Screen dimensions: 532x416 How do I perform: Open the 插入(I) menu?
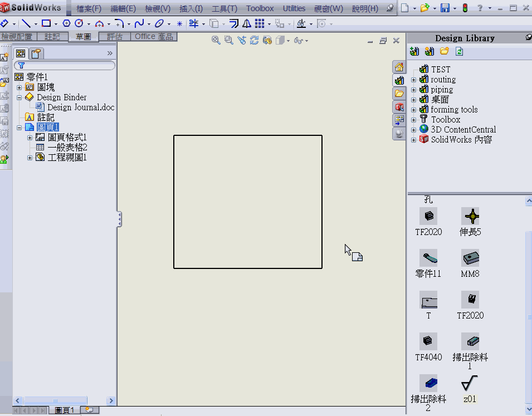pos(191,8)
